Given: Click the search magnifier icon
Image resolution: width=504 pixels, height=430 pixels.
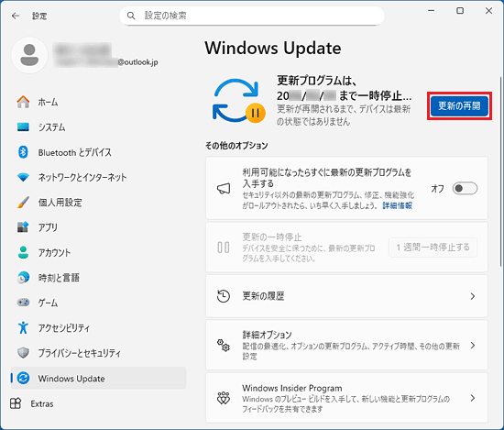Looking at the screenshot, I should [131, 16].
